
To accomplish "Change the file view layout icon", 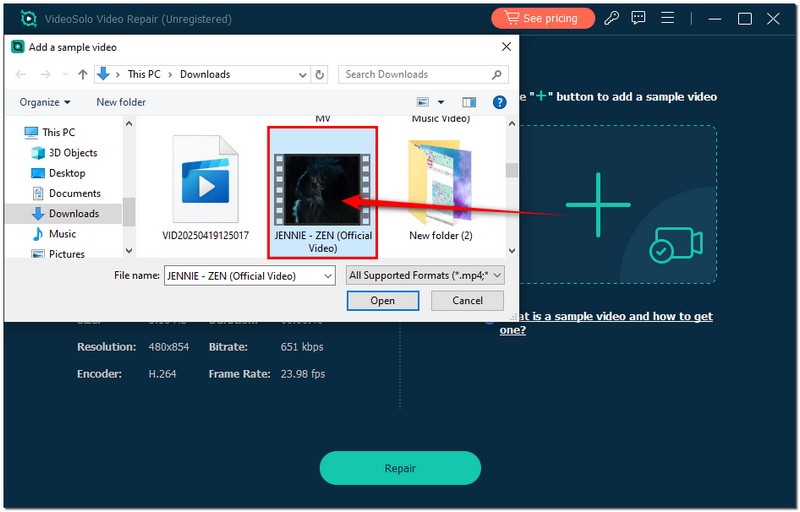I will click(x=423, y=102).
